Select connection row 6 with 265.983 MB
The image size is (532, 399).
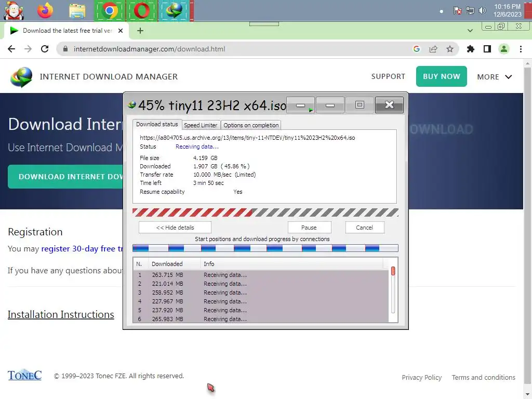coord(261,319)
